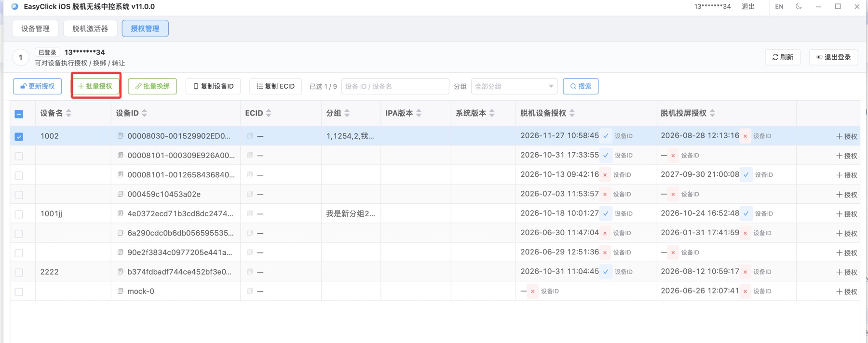Sort by 脱机投屏授权 column arrows

(712, 113)
